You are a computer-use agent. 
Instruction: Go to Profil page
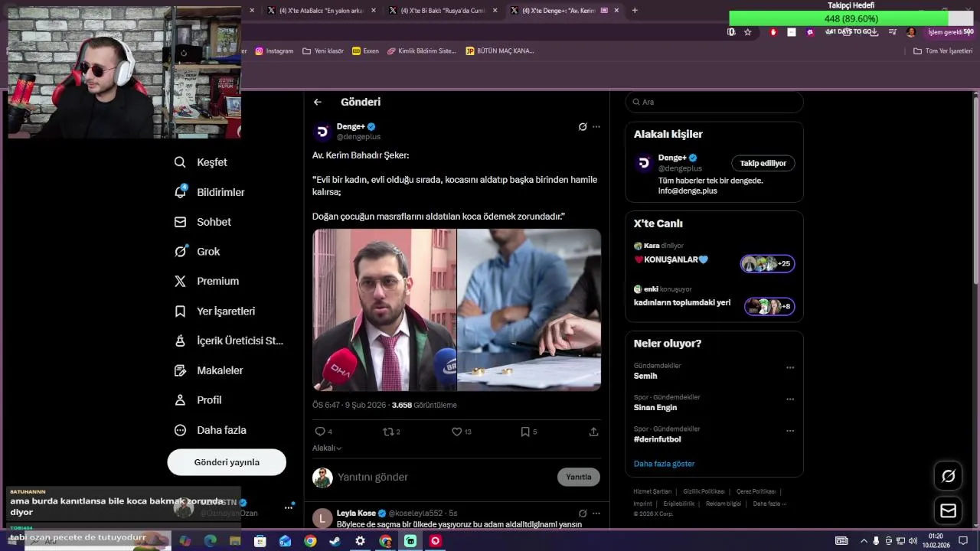click(198, 400)
